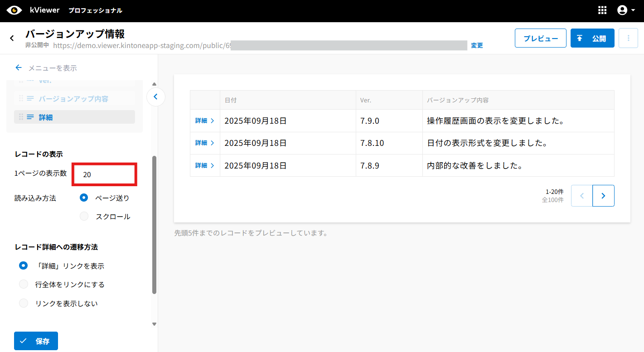Open the apps grid menu icon
Image resolution: width=644 pixels, height=352 pixels.
pyautogui.click(x=602, y=10)
